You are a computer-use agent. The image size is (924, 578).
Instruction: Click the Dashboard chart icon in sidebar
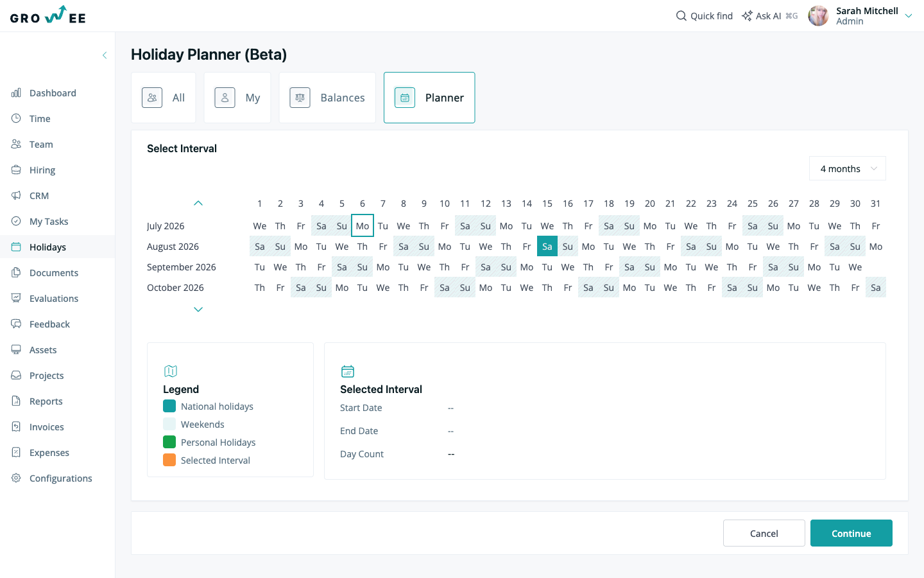(x=16, y=93)
